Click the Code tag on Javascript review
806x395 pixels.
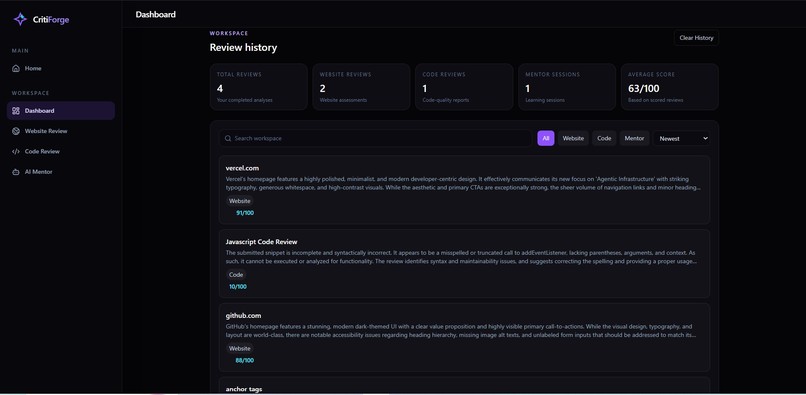236,275
